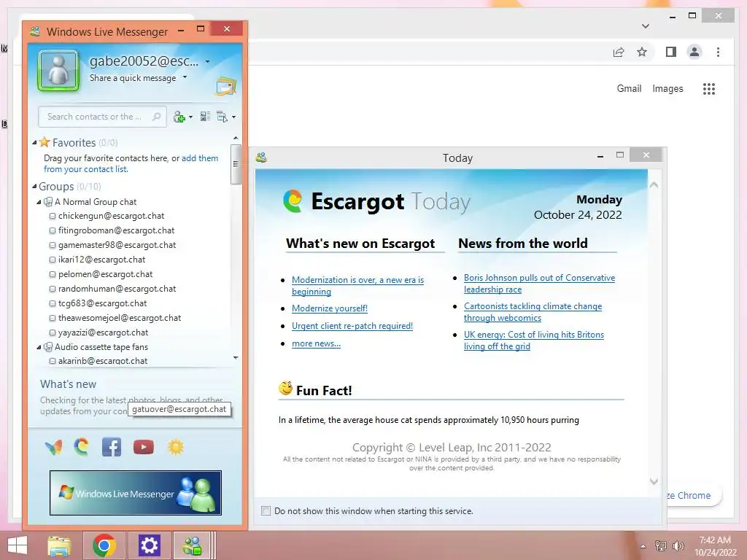The height and width of the screenshot is (560, 747).
Task: Select akarinb@escargot.chat contact
Action: (102, 360)
